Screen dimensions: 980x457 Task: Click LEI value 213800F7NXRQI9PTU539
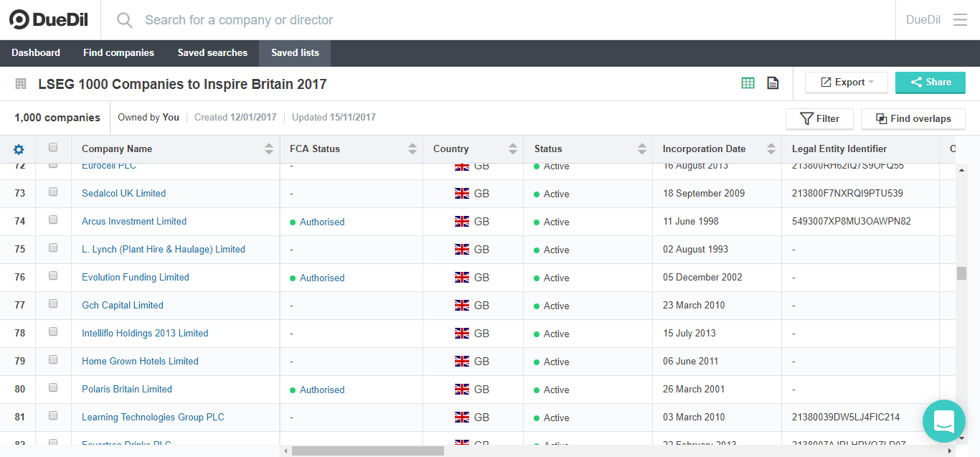click(847, 194)
